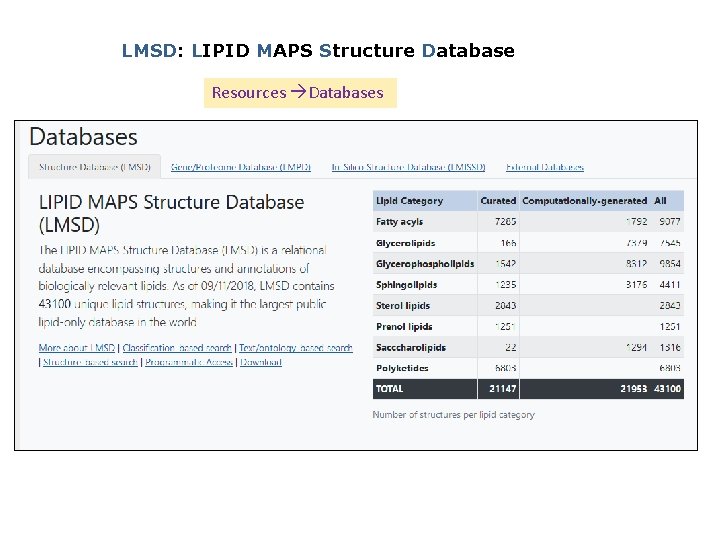
Task: Click the TOTAL All value 43100
Action: click(x=668, y=389)
